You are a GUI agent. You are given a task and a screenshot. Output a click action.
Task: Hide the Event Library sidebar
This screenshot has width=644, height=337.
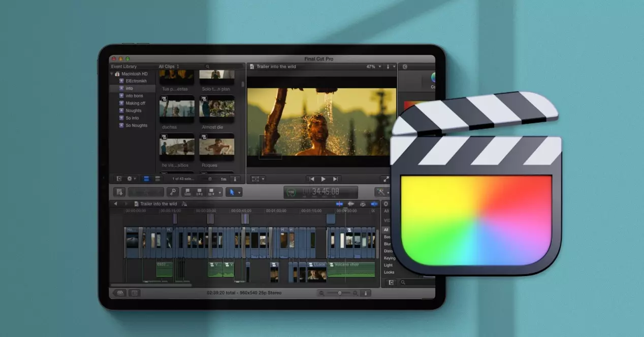click(119, 179)
